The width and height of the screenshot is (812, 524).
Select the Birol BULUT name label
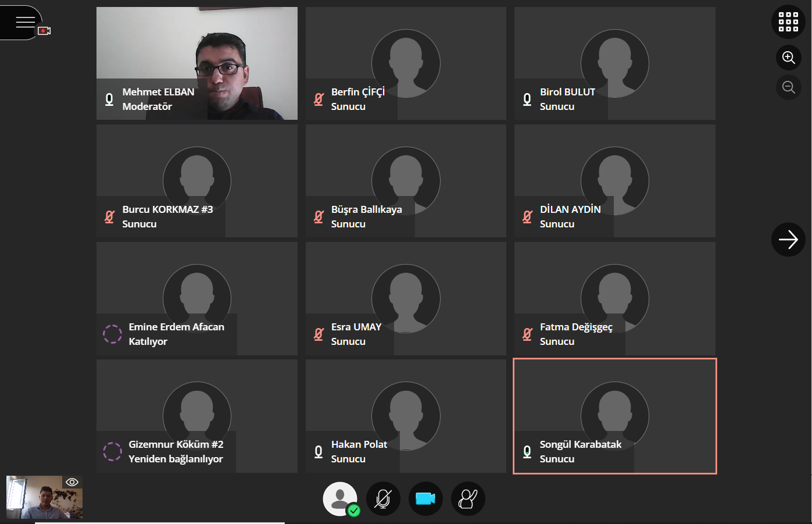click(567, 92)
